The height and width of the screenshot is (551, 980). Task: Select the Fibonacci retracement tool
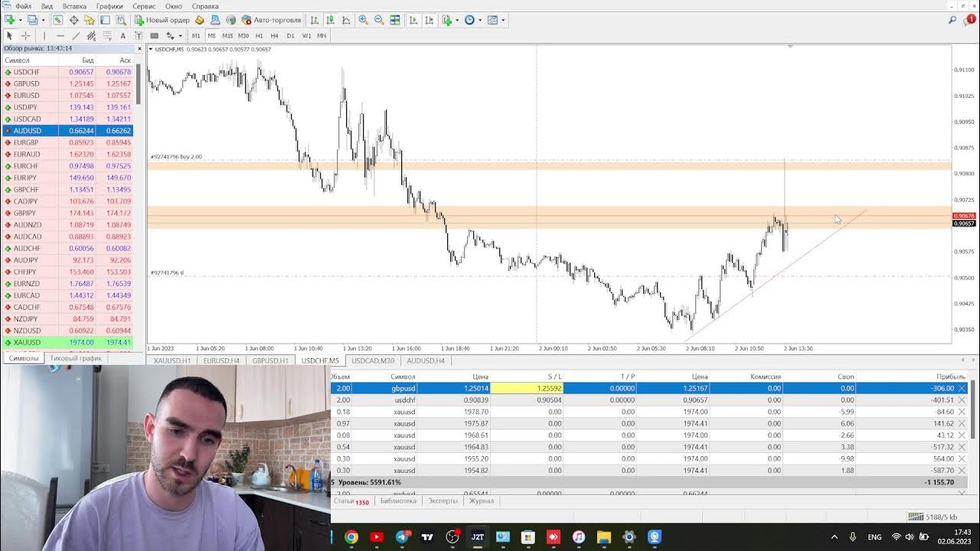click(x=107, y=35)
